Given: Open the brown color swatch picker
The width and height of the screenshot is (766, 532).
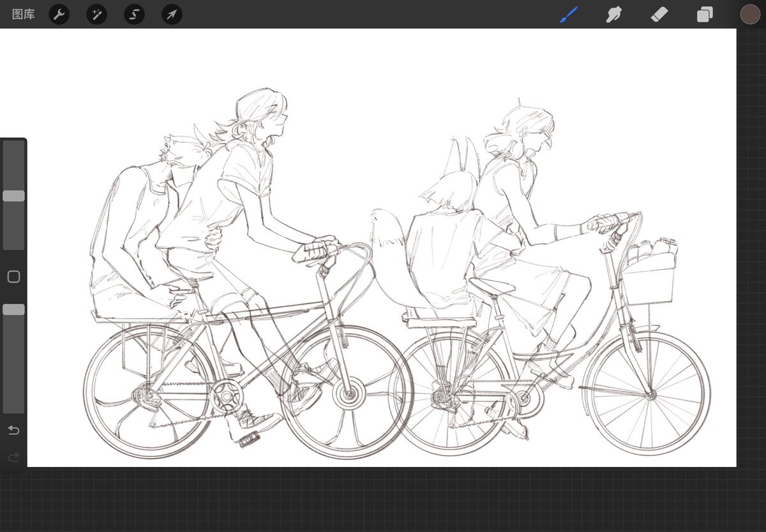Looking at the screenshot, I should click(x=750, y=14).
